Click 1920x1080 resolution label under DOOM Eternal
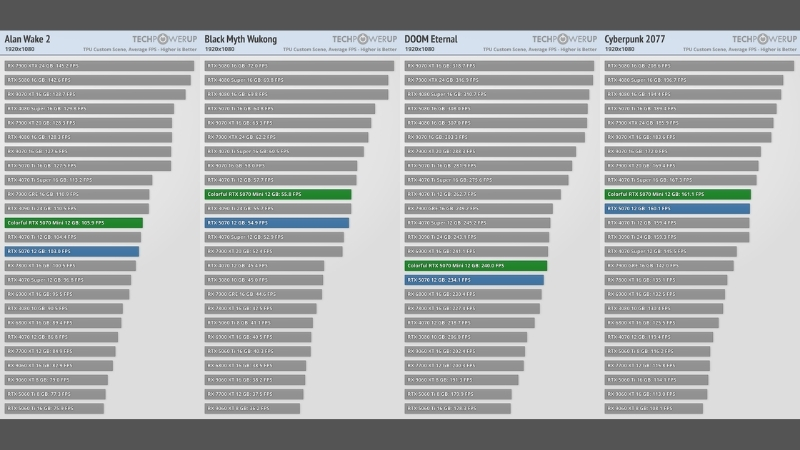The width and height of the screenshot is (800, 450). (x=421, y=49)
